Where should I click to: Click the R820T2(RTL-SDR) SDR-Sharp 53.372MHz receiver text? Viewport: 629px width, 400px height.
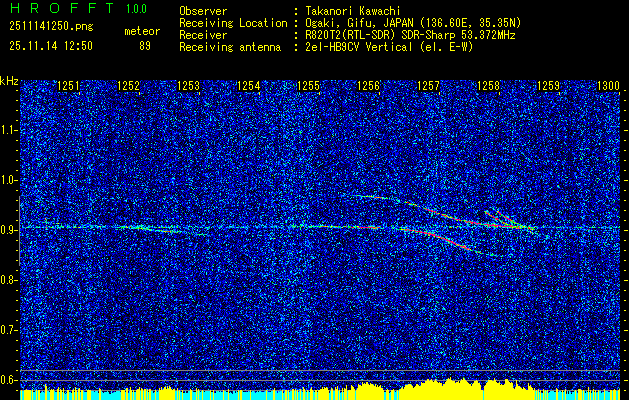408,35
